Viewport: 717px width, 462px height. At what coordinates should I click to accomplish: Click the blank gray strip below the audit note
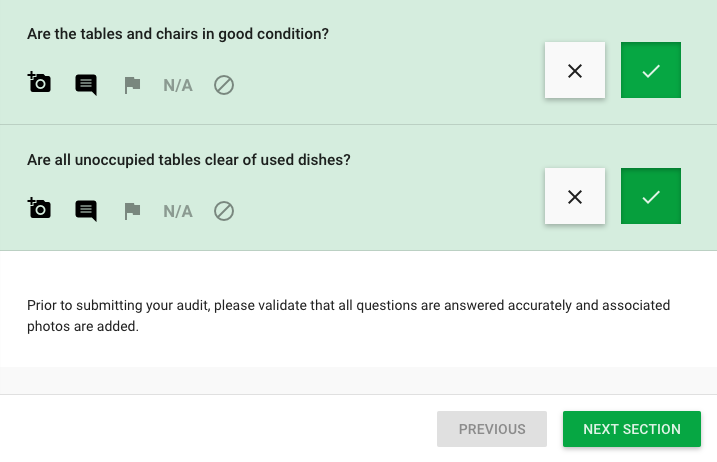(x=358, y=381)
